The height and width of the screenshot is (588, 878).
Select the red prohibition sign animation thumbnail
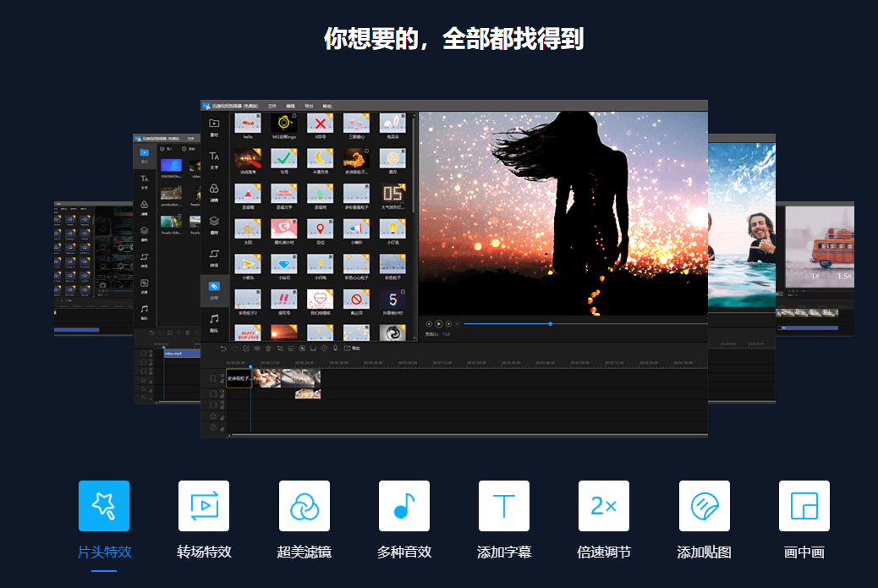[356, 299]
